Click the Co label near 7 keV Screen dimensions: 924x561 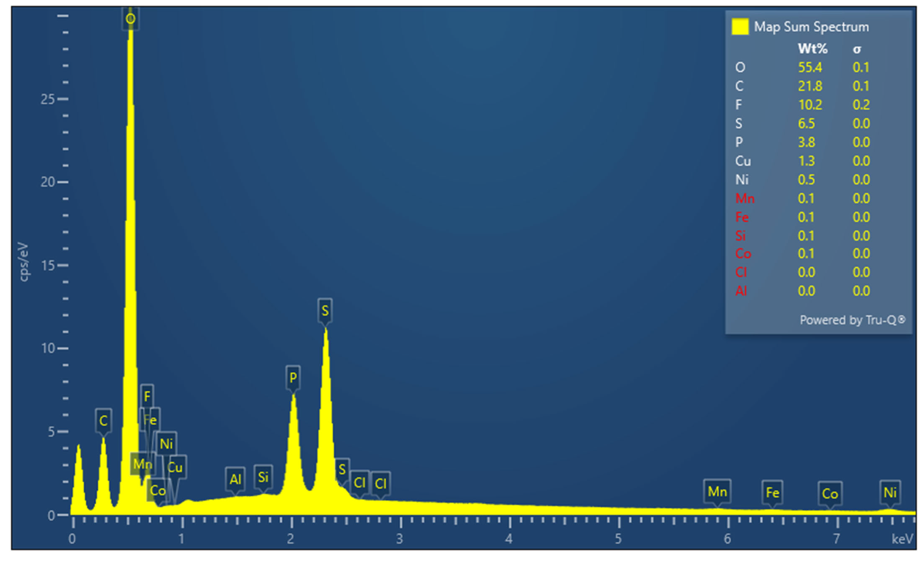point(830,493)
